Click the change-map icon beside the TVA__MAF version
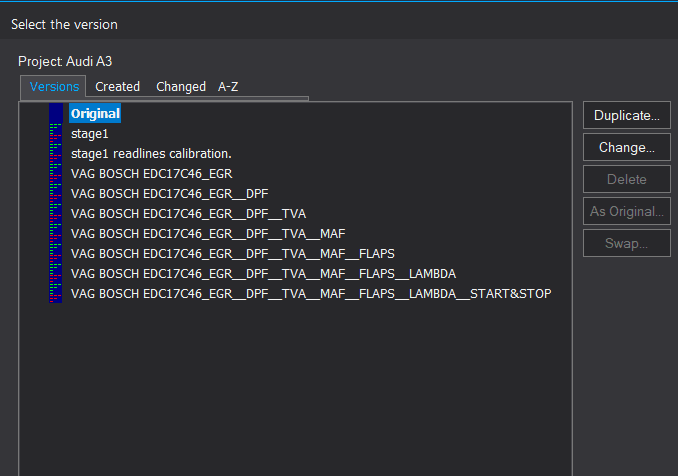Screen dimensions: 678x476 point(56,233)
